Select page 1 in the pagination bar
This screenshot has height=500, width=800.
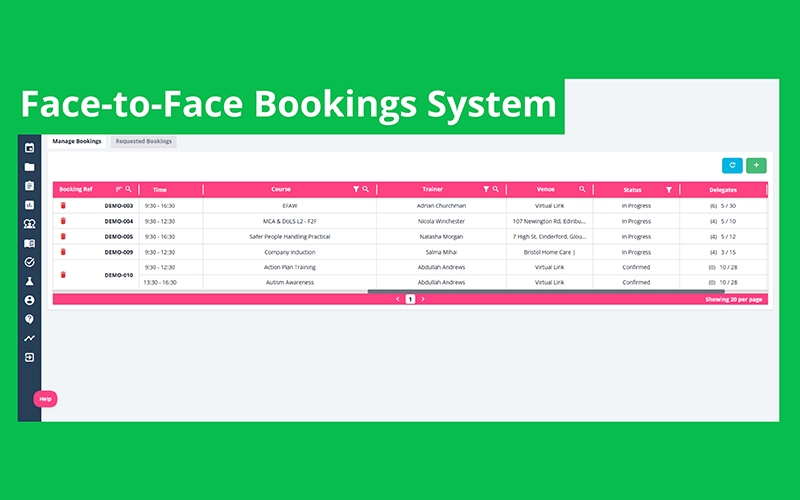(410, 299)
